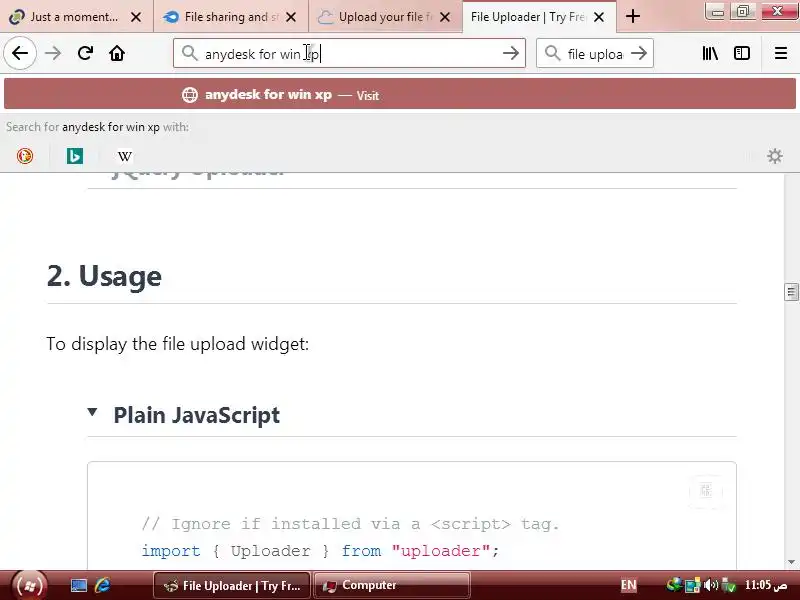Click the scrollbar down arrow

791,562
